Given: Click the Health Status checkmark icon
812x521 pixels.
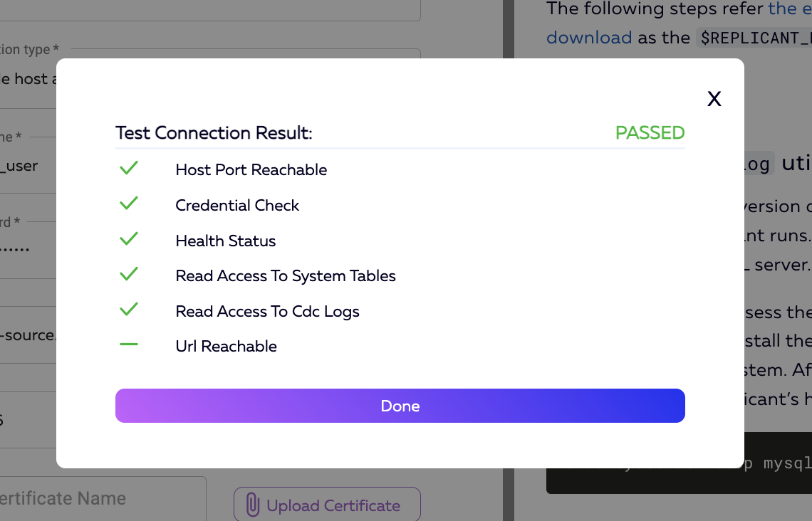Looking at the screenshot, I should click(x=129, y=240).
